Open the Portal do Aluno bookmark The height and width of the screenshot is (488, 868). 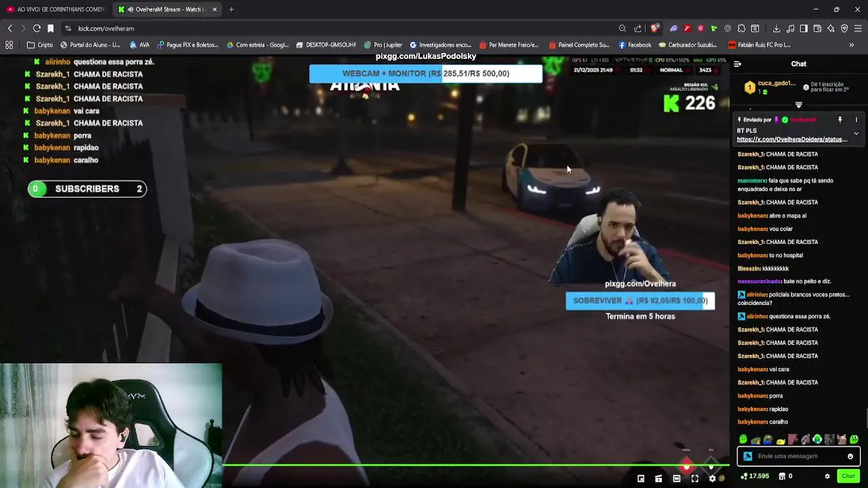90,45
